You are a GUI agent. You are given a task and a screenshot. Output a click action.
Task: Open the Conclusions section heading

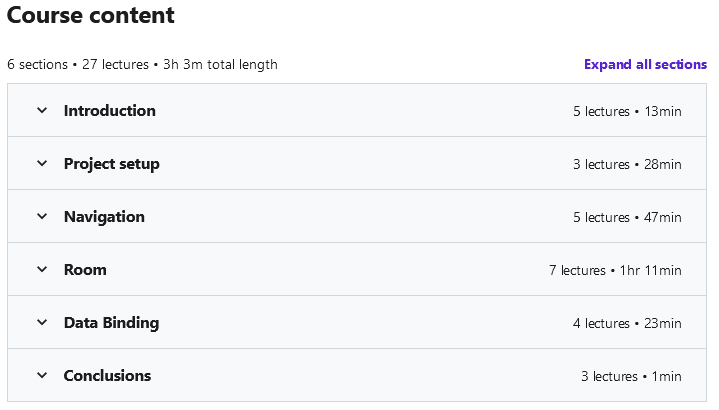coord(107,376)
